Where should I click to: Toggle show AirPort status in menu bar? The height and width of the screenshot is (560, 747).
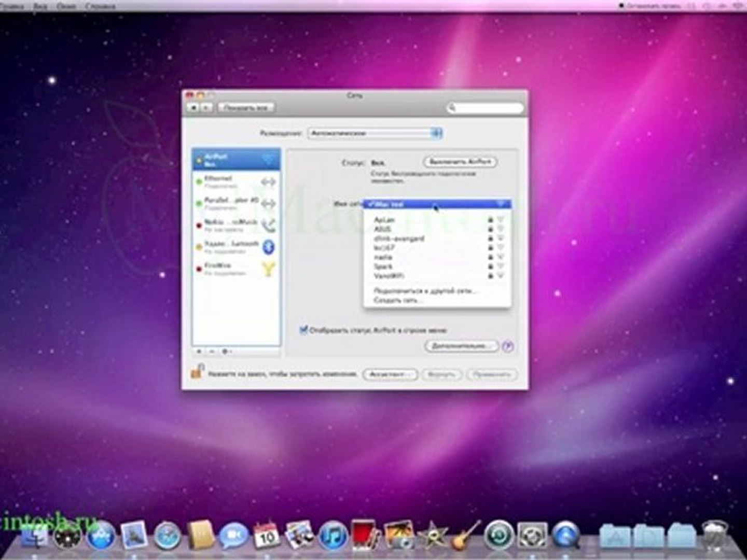(304, 330)
